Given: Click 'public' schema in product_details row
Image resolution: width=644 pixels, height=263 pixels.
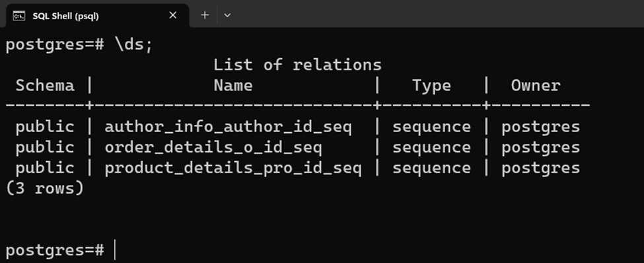Looking at the screenshot, I should (x=45, y=169).
